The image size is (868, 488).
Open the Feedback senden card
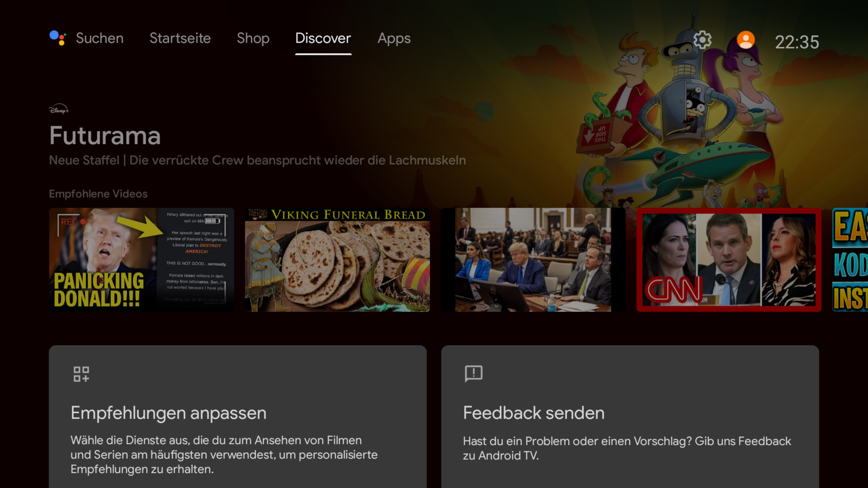(x=630, y=417)
